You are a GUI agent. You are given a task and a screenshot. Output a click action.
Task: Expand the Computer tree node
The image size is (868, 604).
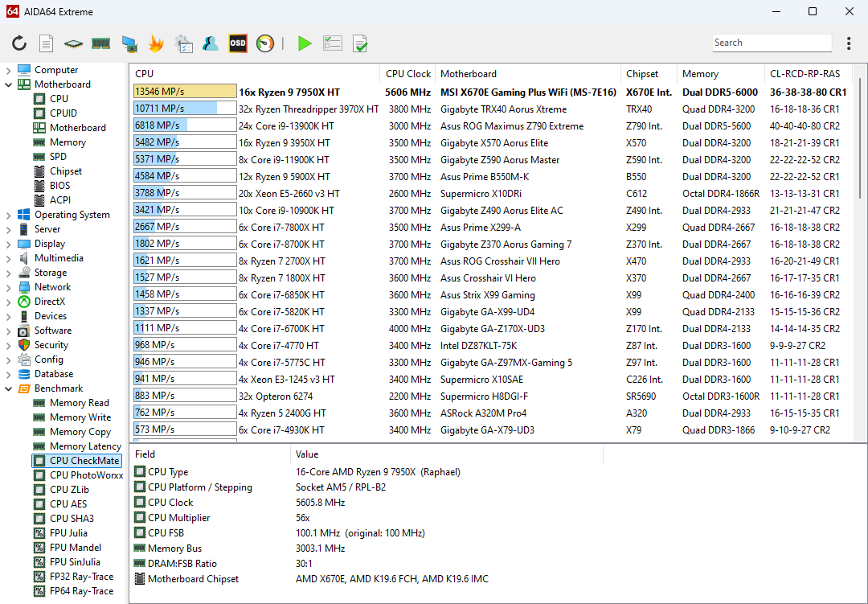point(9,70)
